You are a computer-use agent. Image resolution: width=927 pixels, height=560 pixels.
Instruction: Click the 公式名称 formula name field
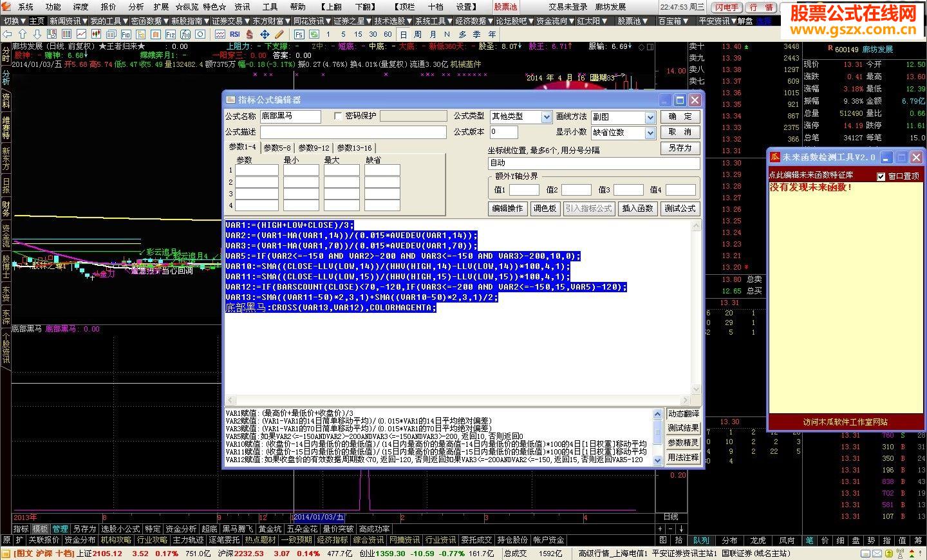pos(290,116)
